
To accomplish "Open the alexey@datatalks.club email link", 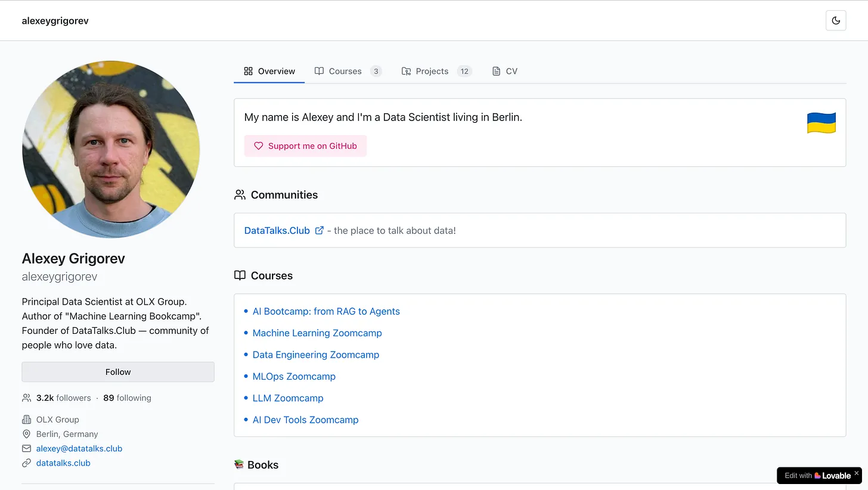I will tap(79, 448).
